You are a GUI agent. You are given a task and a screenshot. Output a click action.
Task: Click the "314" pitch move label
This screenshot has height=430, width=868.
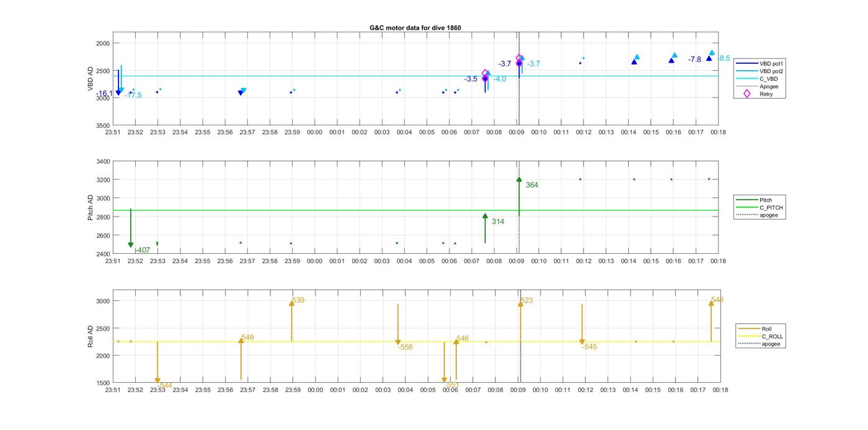[x=498, y=222]
